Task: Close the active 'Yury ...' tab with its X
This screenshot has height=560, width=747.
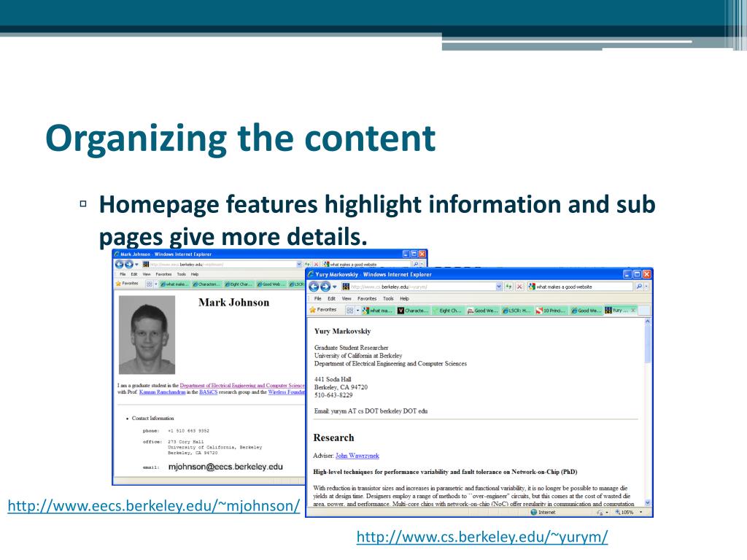Action: pos(633,310)
